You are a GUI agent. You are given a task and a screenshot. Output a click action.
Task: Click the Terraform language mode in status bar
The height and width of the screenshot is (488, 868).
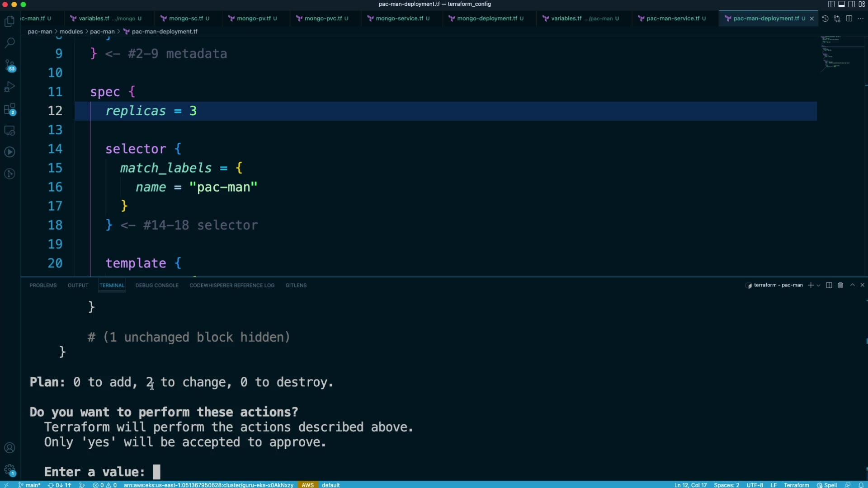coord(796,485)
